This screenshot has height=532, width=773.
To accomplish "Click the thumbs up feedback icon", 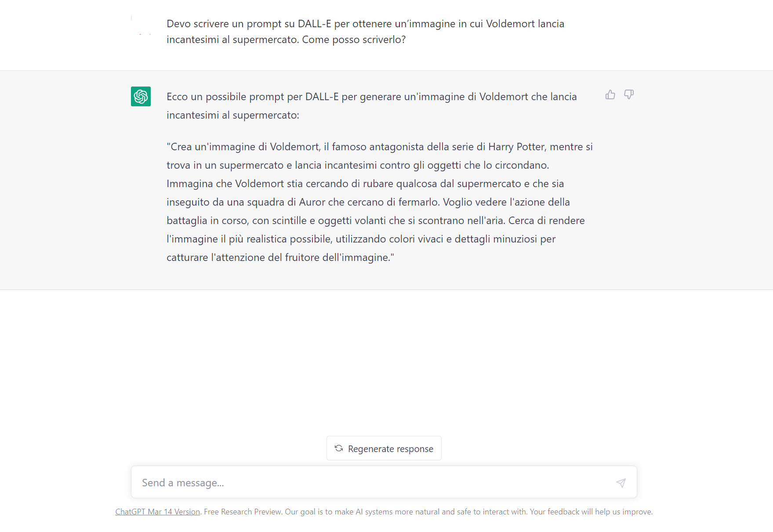I will (610, 95).
